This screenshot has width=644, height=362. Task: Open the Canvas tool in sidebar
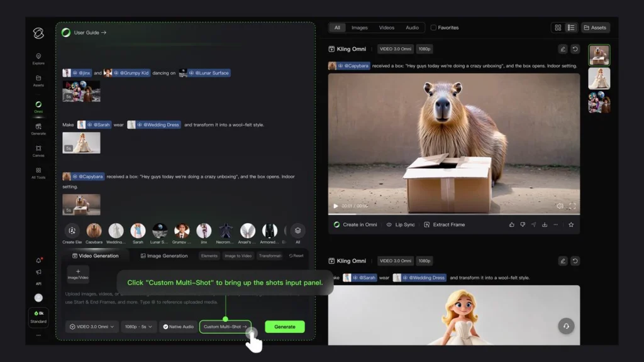(x=38, y=151)
